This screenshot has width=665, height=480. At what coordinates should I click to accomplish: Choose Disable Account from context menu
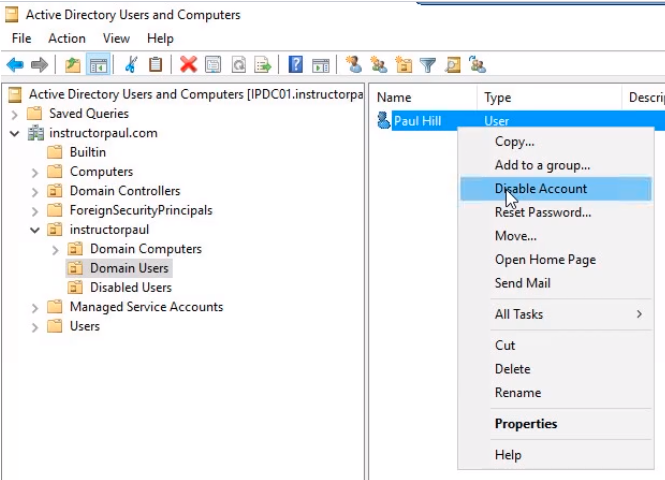[x=541, y=188]
